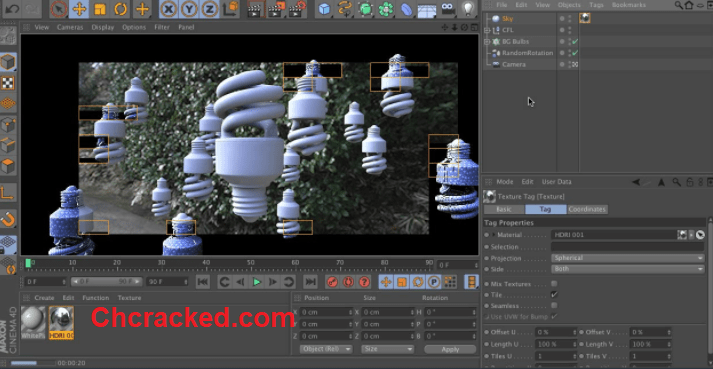
Task: Click the 0 F–90 F preview range slider
Action: pyautogui.click(x=106, y=282)
